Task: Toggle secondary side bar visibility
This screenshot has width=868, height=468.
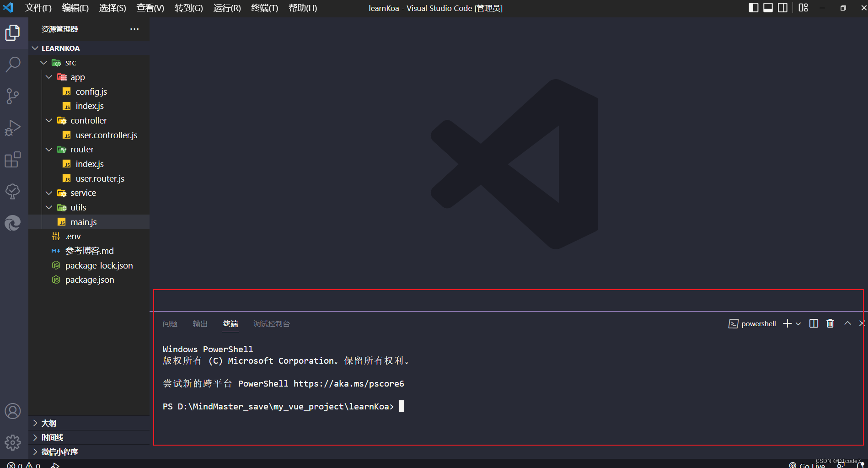Action: pyautogui.click(x=783, y=8)
